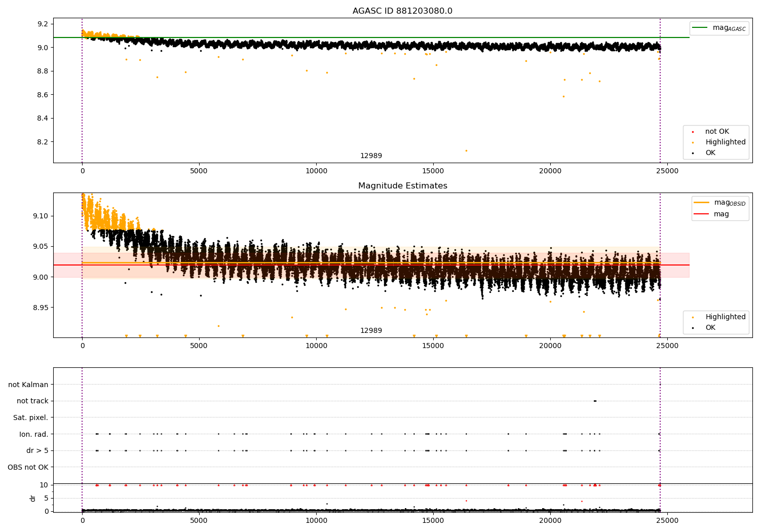760x532 pixels.
Task: Click the 10000 x-axis tick of bottom plot
Action: point(316,520)
